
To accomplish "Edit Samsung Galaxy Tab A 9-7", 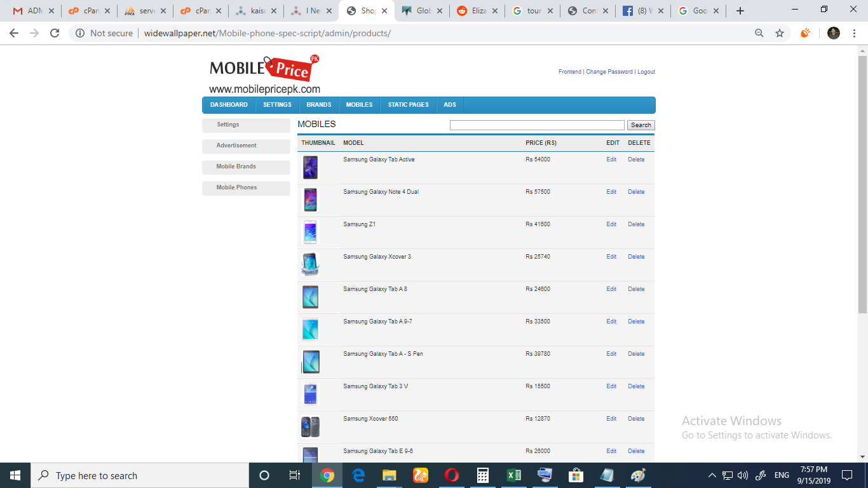I will pyautogui.click(x=611, y=322).
